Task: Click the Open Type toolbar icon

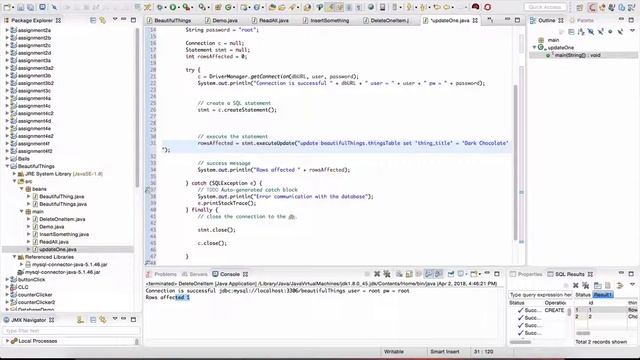Action: (x=272, y=7)
